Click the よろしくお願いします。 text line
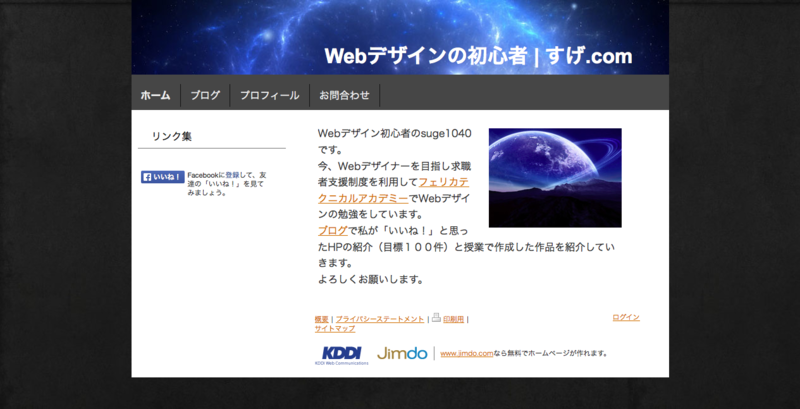 [x=371, y=279]
